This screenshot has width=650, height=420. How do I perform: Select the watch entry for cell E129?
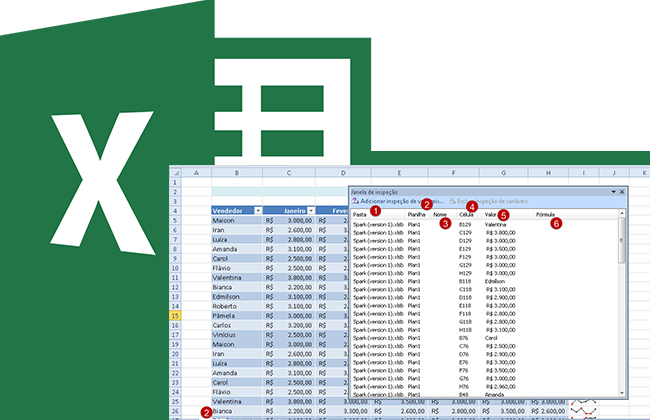coord(484,249)
